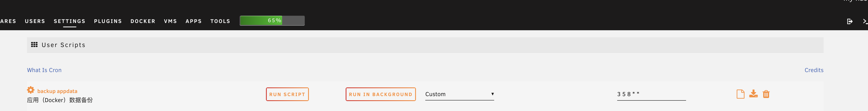This screenshot has width=868, height=111.
Task: Go to the Settings tab
Action: click(x=69, y=21)
